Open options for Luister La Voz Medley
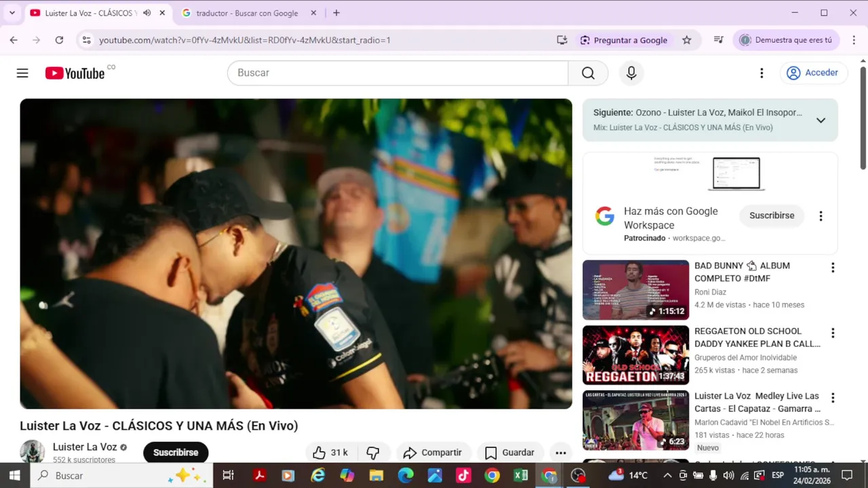Screen dimensions: 868x488 833,399
